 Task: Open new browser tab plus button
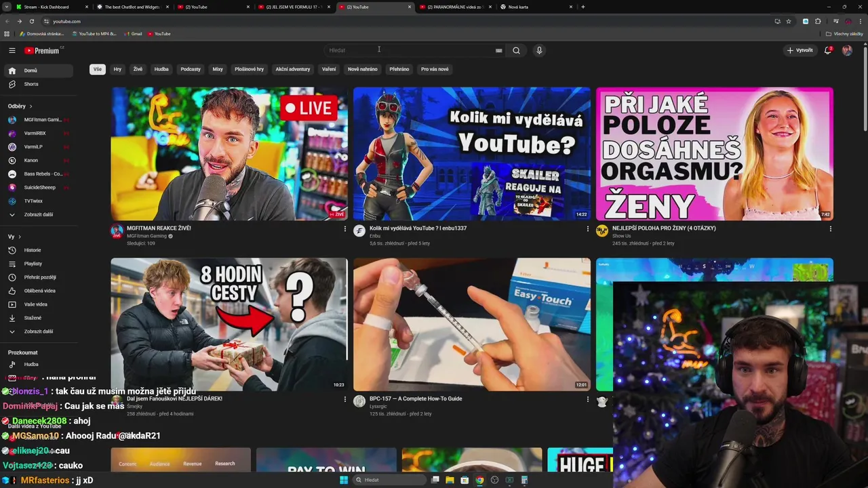pyautogui.click(x=583, y=7)
